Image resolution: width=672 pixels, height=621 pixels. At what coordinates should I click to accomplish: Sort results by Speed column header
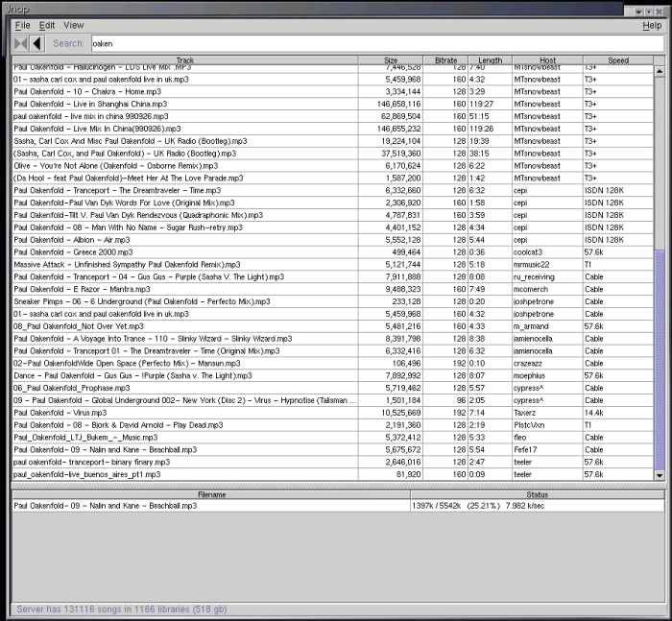coord(618,60)
